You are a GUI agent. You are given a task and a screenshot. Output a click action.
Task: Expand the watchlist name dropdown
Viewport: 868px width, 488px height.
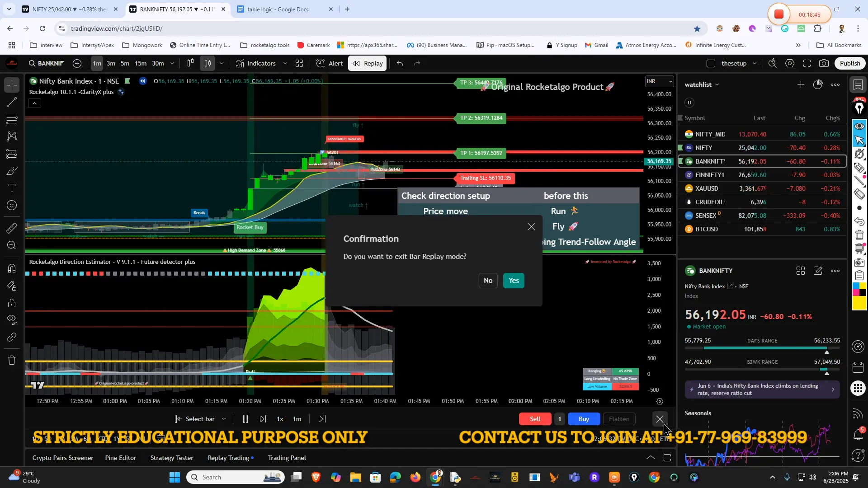[x=717, y=84]
